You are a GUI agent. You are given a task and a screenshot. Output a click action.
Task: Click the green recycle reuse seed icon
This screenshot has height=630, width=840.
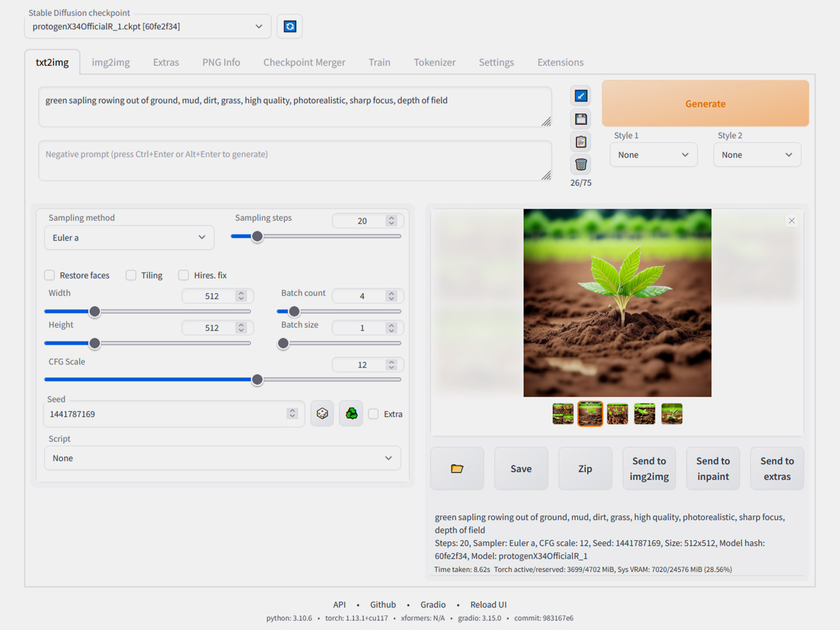351,413
